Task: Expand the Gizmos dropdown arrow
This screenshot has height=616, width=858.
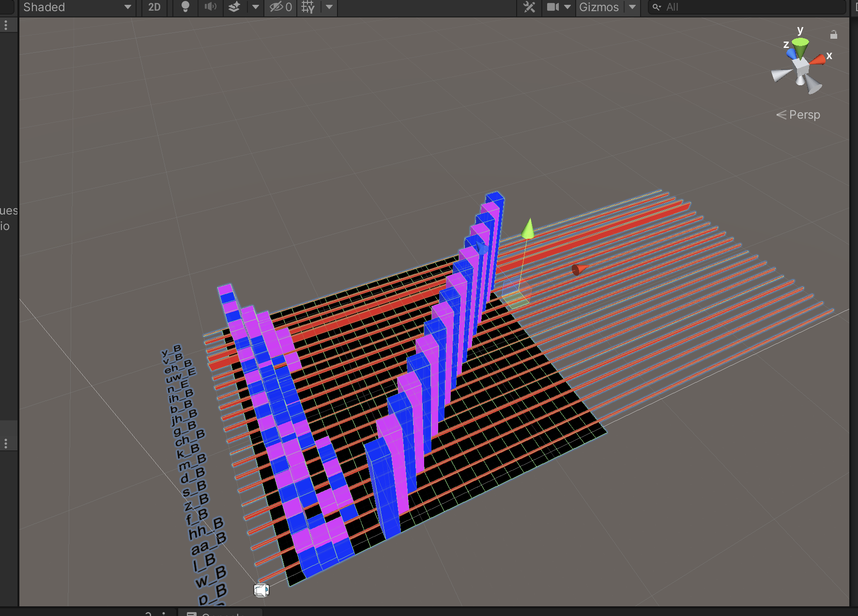Action: pyautogui.click(x=632, y=7)
